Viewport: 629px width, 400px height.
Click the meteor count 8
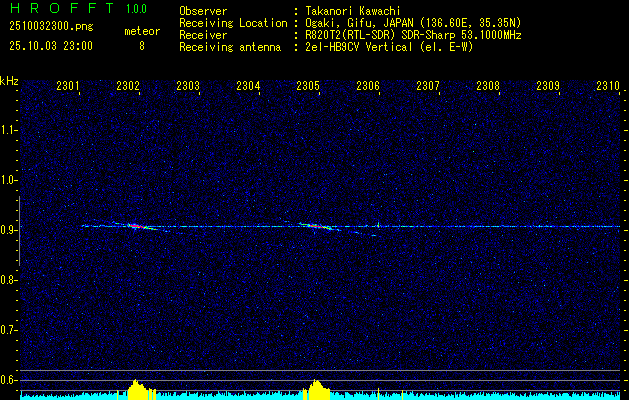(x=142, y=46)
